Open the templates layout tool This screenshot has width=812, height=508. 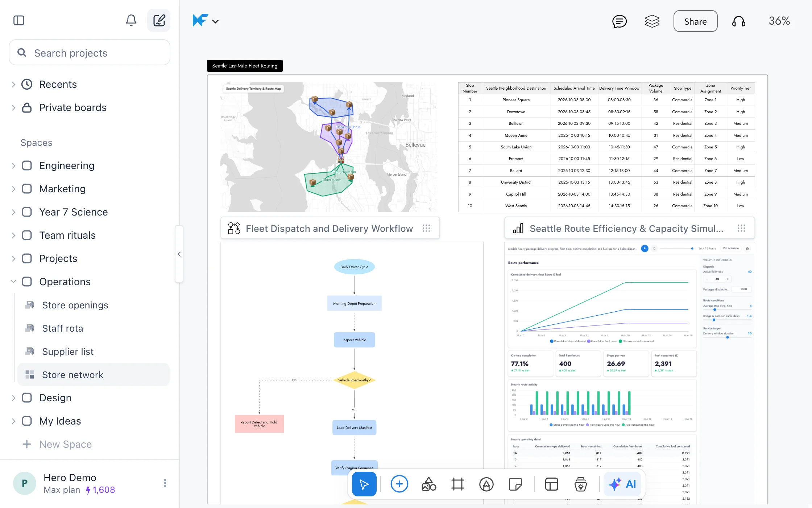coord(551,484)
